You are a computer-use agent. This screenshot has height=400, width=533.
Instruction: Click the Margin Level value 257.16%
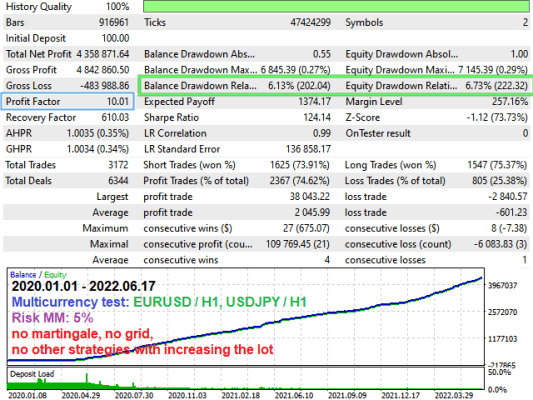pos(510,102)
